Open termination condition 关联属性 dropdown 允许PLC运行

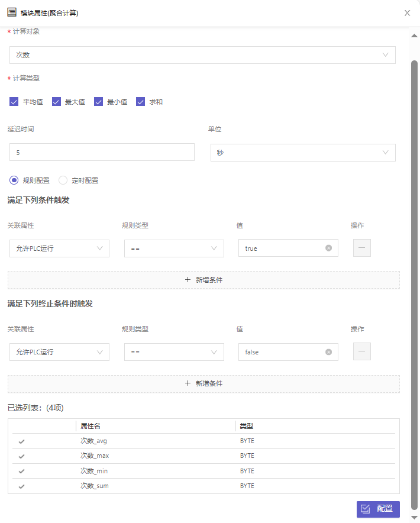point(59,352)
